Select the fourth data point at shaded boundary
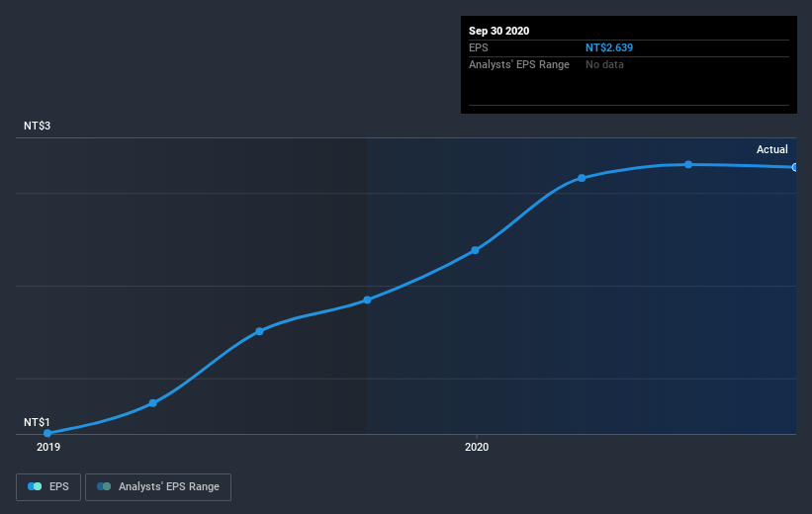 [367, 300]
